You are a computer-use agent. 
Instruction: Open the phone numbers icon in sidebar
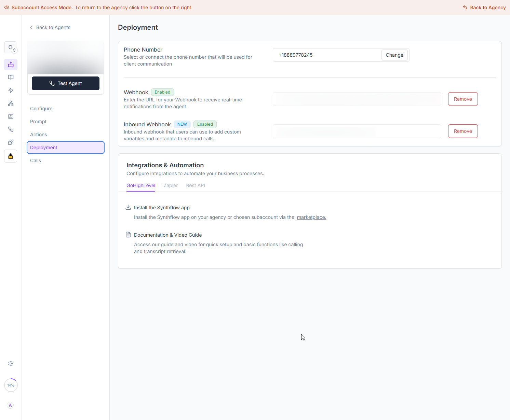[11, 129]
